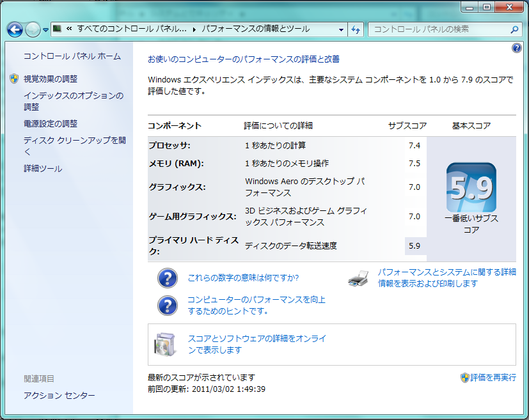The height and width of the screenshot is (420, 529).
Task: Open 視覚効果の調整 link
Action: click(x=51, y=79)
